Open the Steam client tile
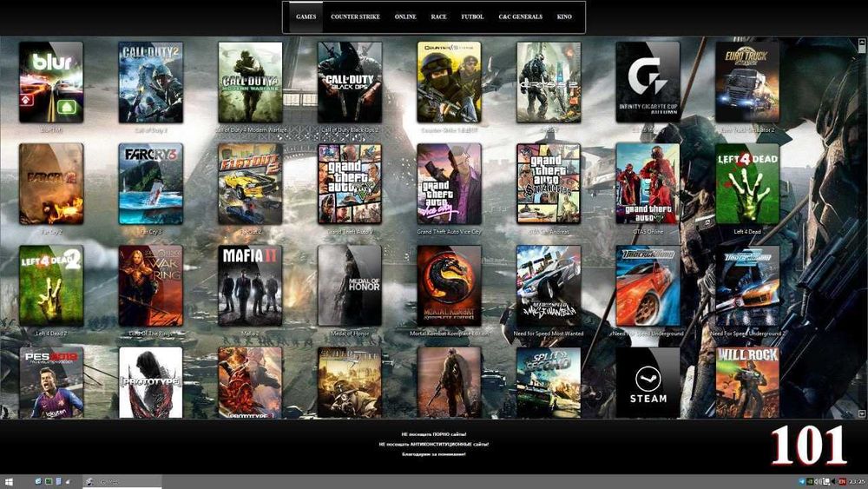This screenshot has width=868, height=489. (x=648, y=383)
